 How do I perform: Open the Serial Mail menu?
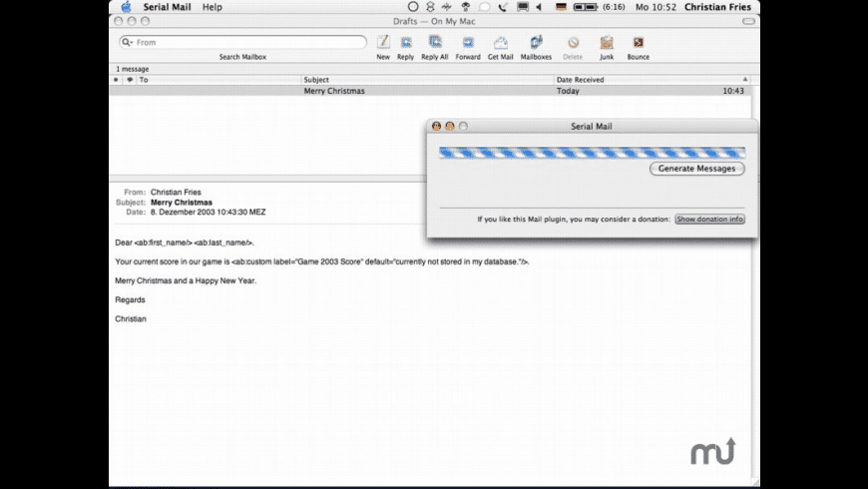point(167,7)
